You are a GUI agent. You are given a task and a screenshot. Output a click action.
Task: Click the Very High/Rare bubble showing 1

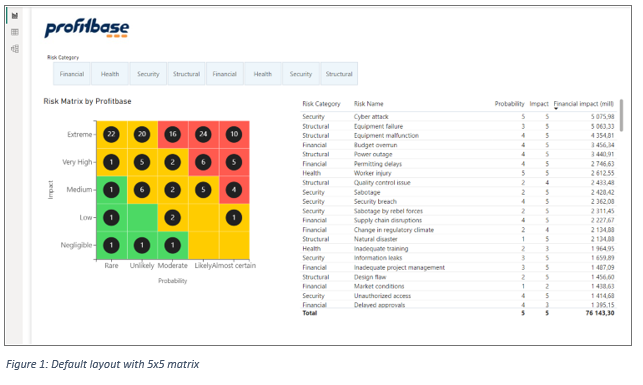[111, 162]
